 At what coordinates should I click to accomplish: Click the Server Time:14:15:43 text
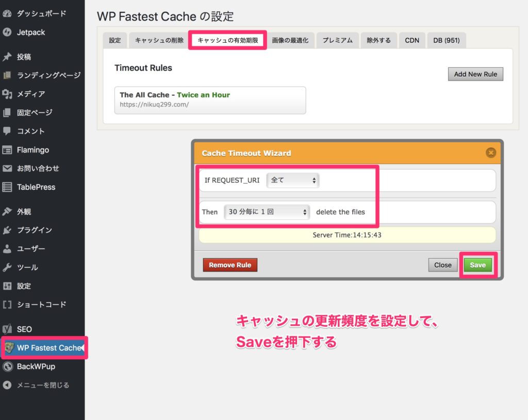click(x=347, y=235)
